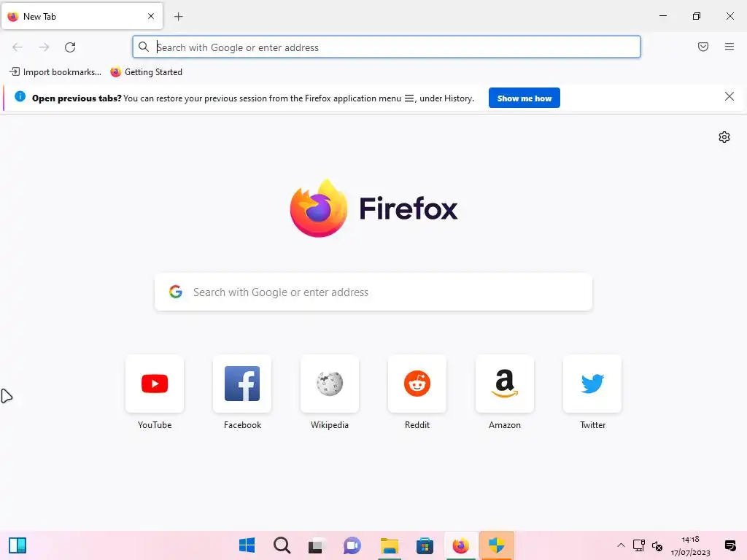This screenshot has width=747, height=560.
Task: Open Import bookmarks bookmark item
Action: point(55,72)
